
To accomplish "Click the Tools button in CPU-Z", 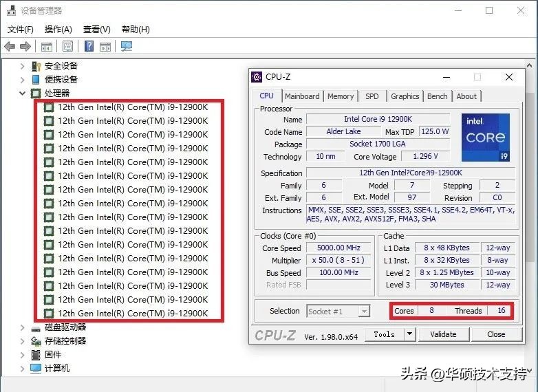I will click(384, 334).
